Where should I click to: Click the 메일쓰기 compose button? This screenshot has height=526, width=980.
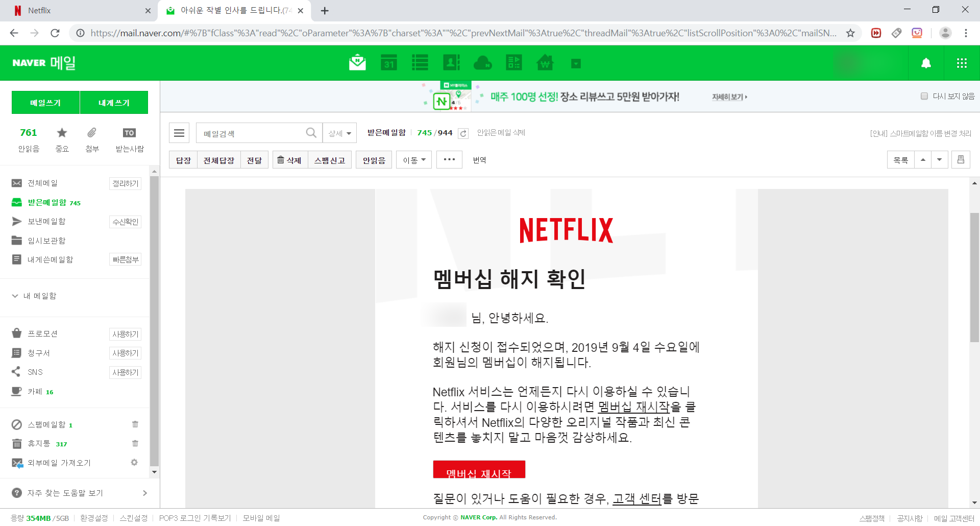click(x=45, y=103)
